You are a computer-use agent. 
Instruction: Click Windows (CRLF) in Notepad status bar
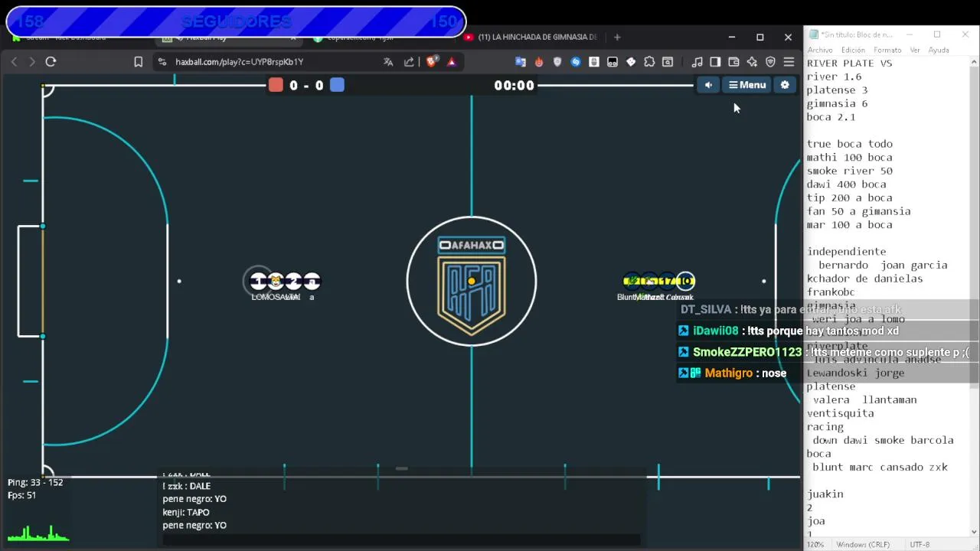[x=863, y=544]
